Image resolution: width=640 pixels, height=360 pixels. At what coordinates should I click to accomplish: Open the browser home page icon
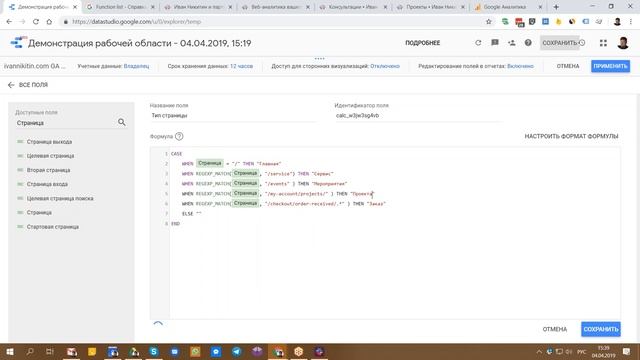pos(49,22)
